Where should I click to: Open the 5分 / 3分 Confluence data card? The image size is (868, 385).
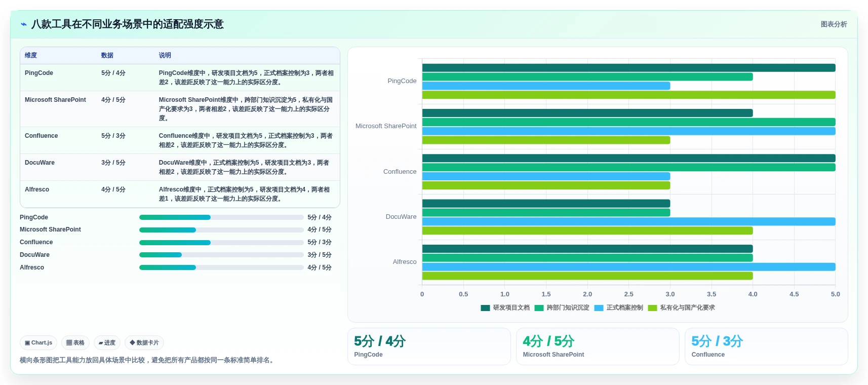[766, 346]
